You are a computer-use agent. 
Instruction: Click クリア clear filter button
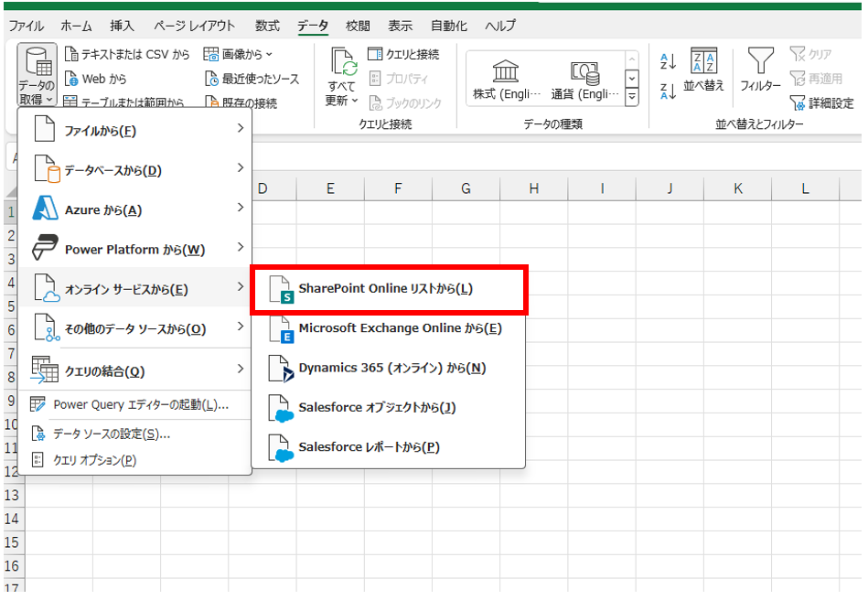(811, 54)
